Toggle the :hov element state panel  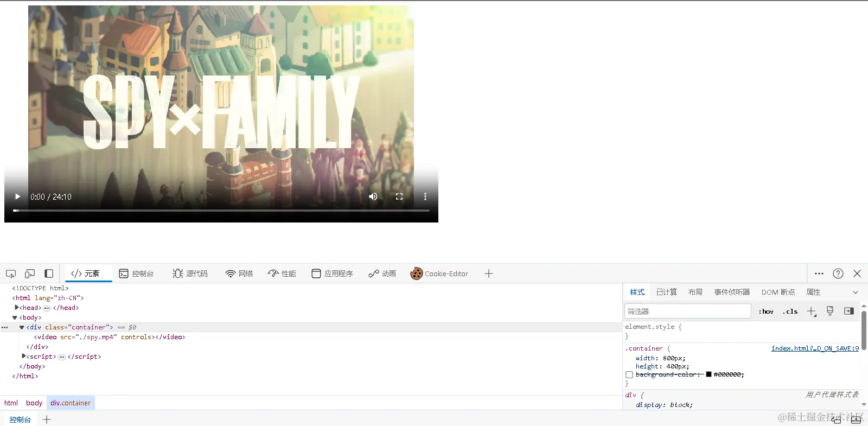[766, 311]
